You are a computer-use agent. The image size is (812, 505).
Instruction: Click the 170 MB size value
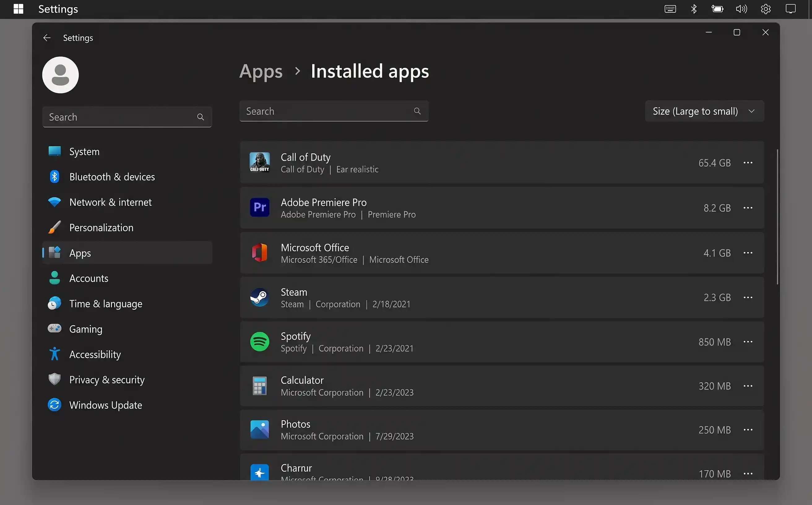tap(715, 474)
